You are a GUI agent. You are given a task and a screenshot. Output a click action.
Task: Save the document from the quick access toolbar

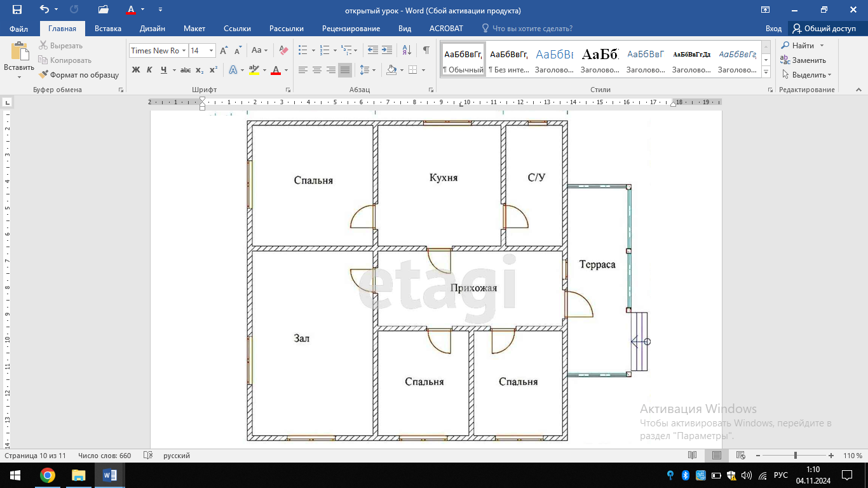[17, 10]
